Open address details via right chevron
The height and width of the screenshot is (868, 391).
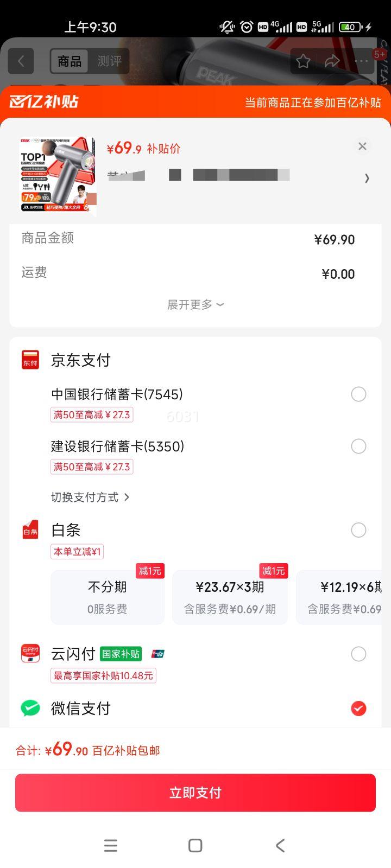tap(367, 178)
